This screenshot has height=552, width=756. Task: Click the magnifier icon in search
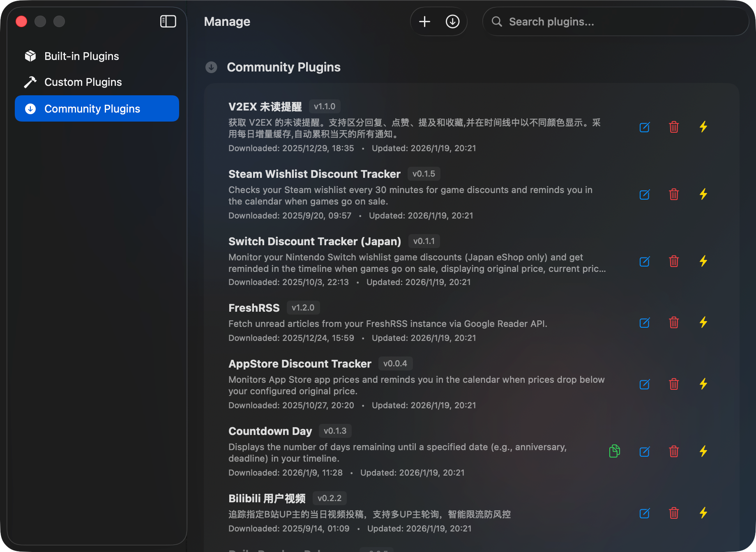point(497,21)
